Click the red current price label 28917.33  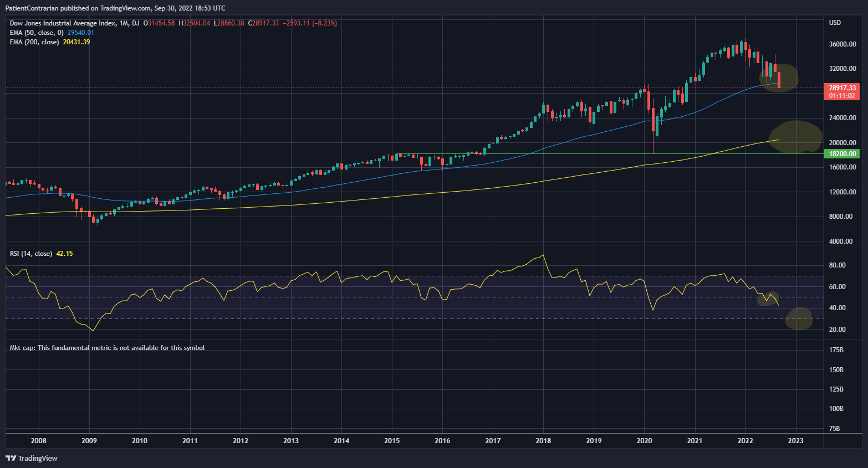(x=843, y=88)
